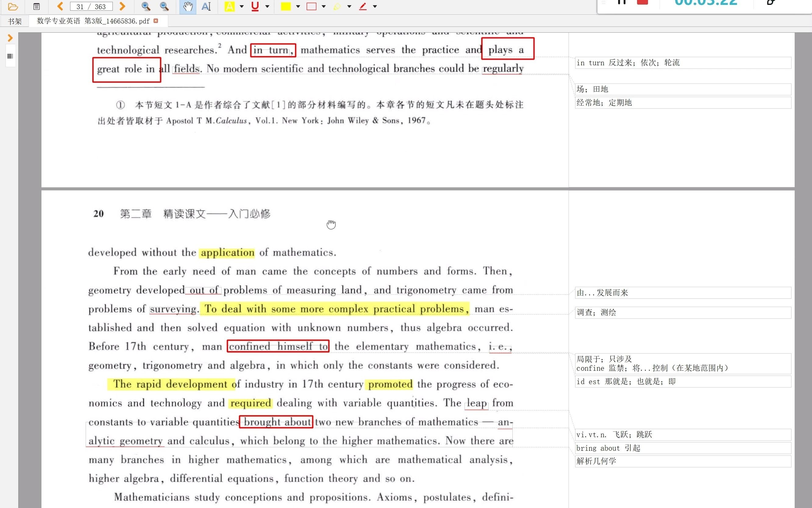Click the red box around 'in turn,'
This screenshot has height=508, width=812.
[x=273, y=50]
